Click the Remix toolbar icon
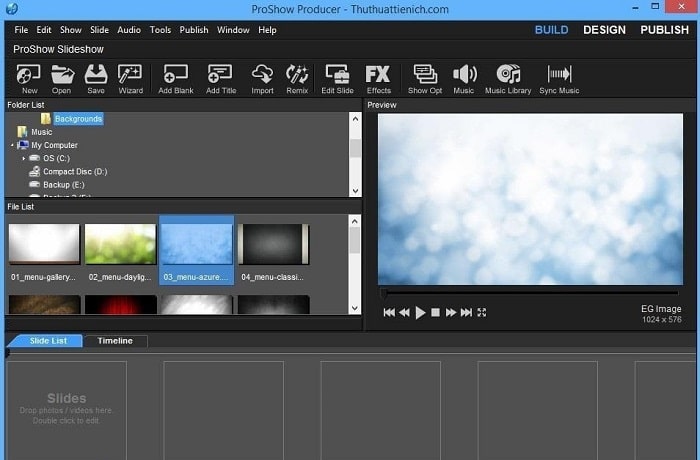Image resolution: width=700 pixels, height=460 pixels. 297,79
